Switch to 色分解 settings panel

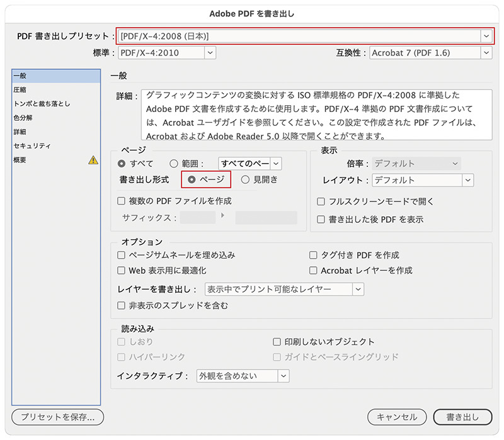coord(56,118)
